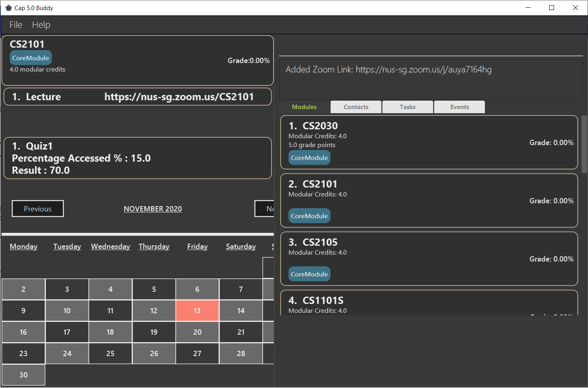
Task: Click CoreModule tag in CS2101 detail panel
Action: click(x=31, y=58)
